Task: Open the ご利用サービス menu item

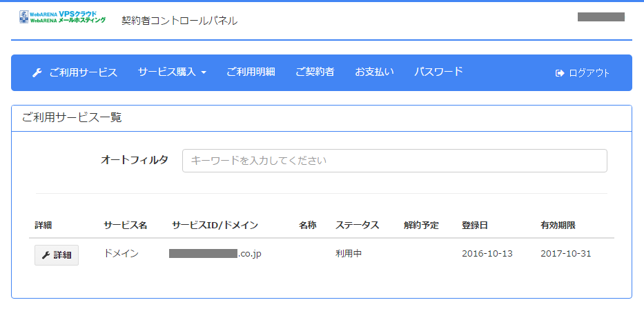Action: (75, 72)
